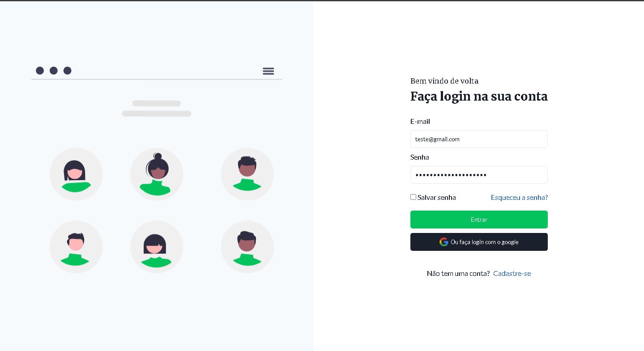Image resolution: width=644 pixels, height=351 pixels.
Task: Select the top-left woman avatar illustration
Action: click(x=76, y=174)
